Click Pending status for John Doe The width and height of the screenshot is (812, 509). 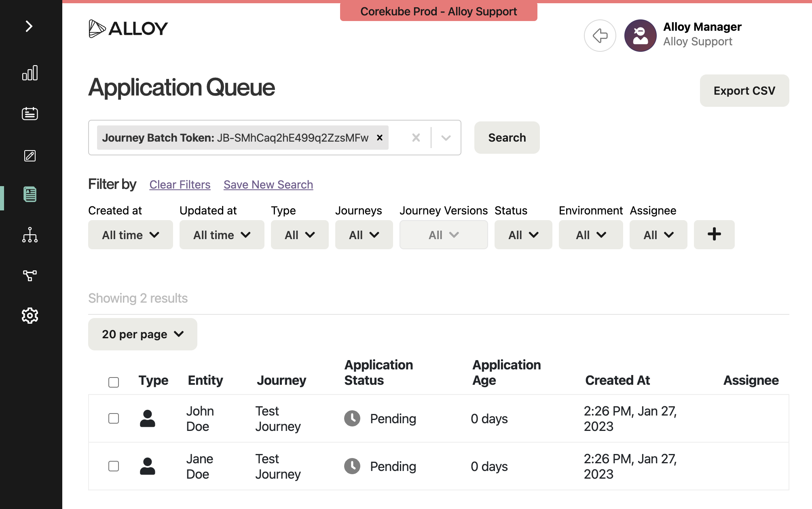pyautogui.click(x=393, y=419)
